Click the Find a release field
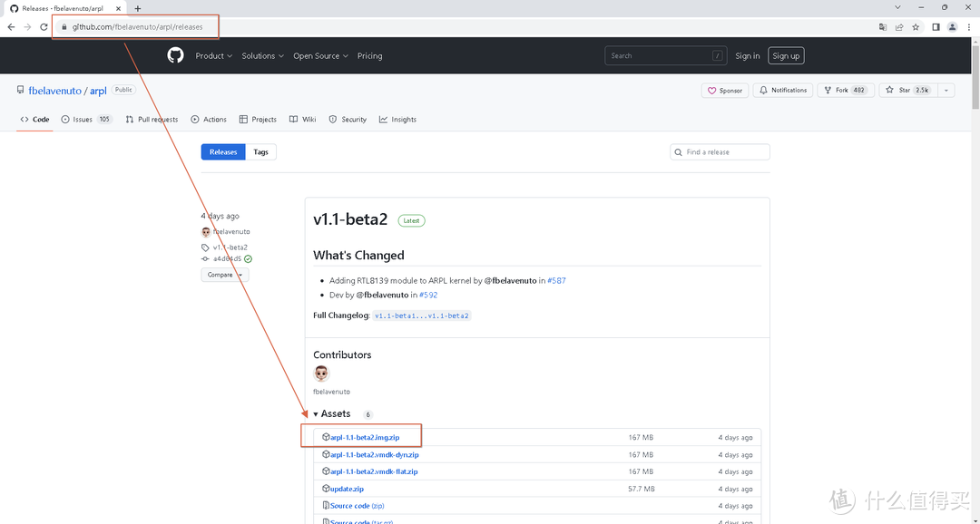 point(720,151)
